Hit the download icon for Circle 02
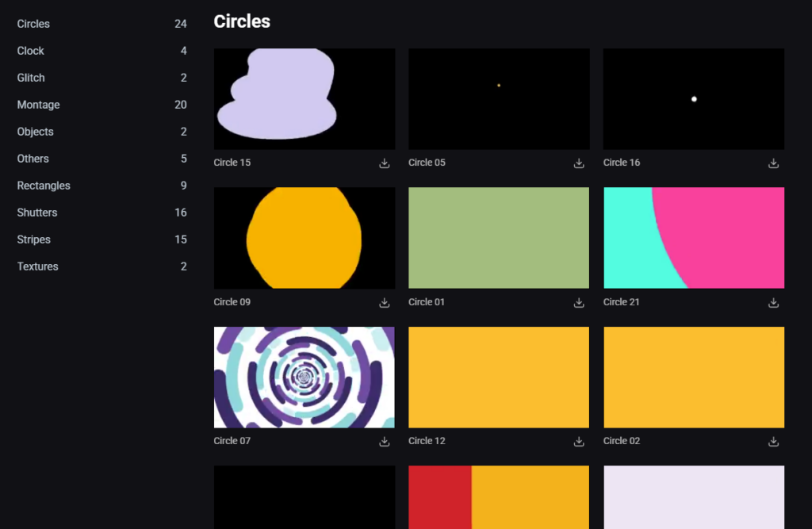The height and width of the screenshot is (529, 812). [x=773, y=442]
